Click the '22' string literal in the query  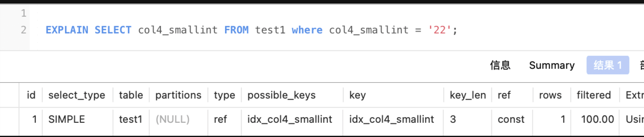440,30
